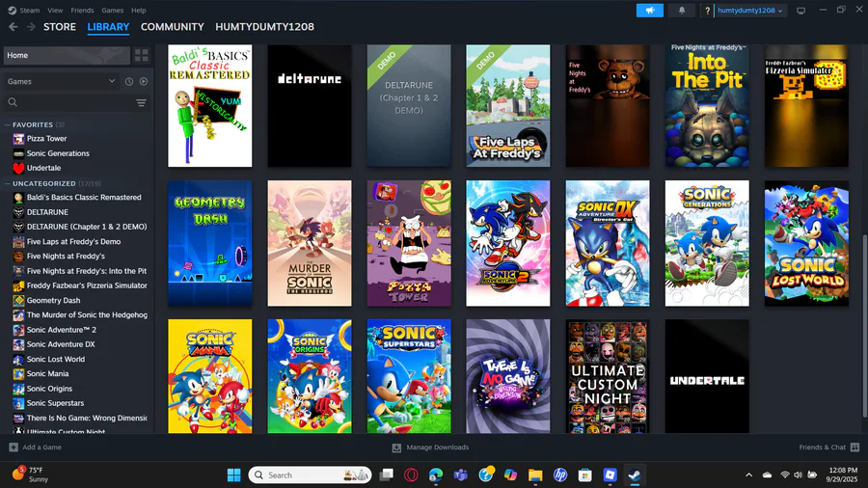This screenshot has height=488, width=868.
Task: Open the View menu
Action: 55,10
